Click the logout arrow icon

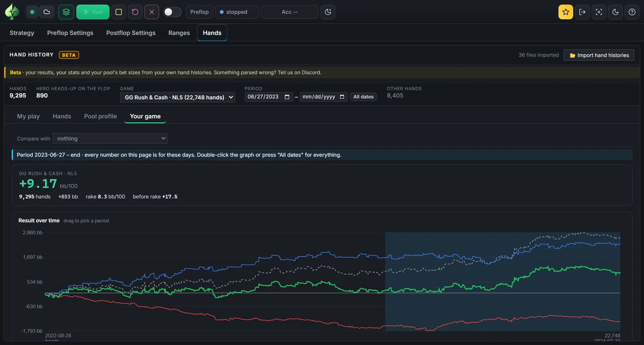(582, 12)
